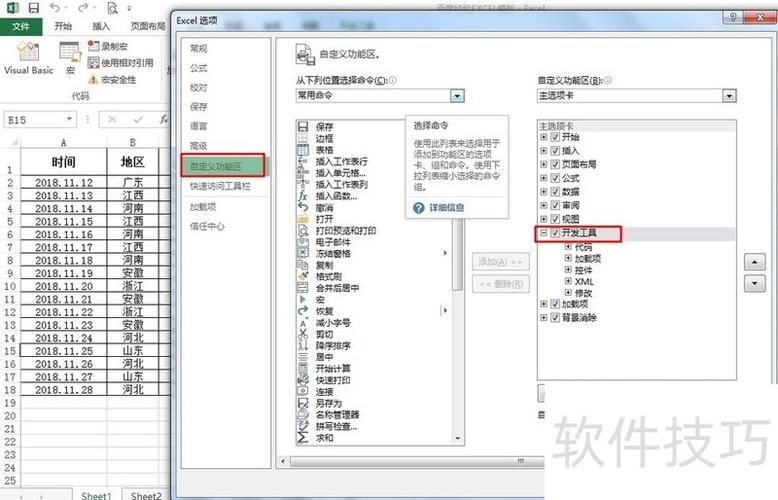The height and width of the screenshot is (500, 778).
Task: Toggle the 背景消除 checkbox
Action: (x=555, y=317)
